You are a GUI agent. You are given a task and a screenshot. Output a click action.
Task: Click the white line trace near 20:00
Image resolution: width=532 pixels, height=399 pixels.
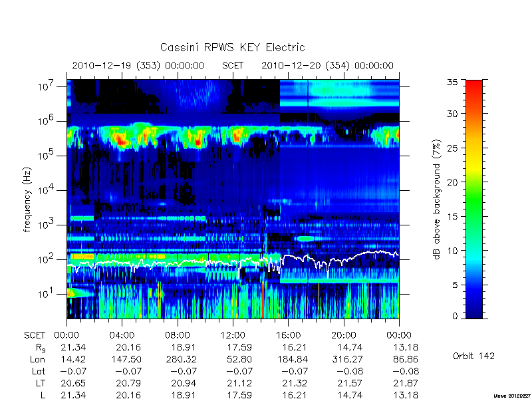coord(344,260)
